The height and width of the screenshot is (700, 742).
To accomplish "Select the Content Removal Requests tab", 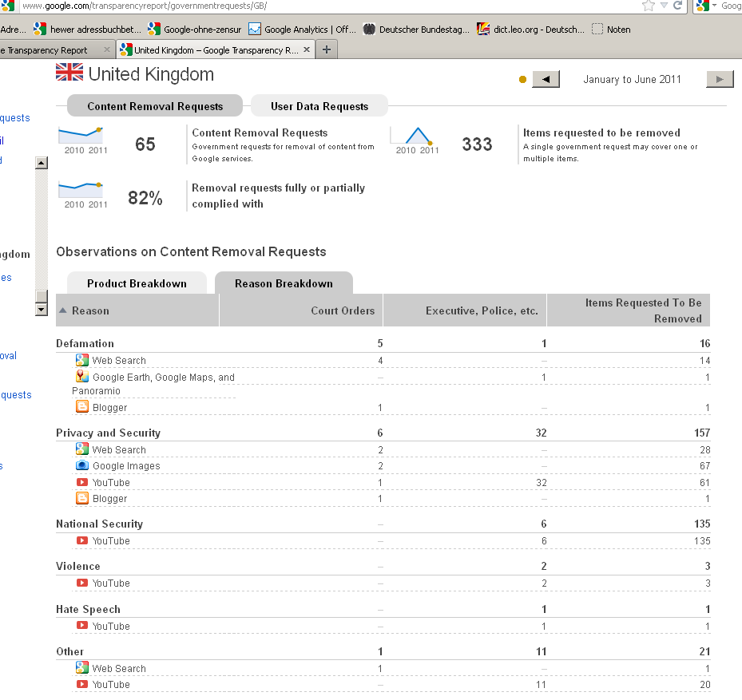I will click(155, 106).
